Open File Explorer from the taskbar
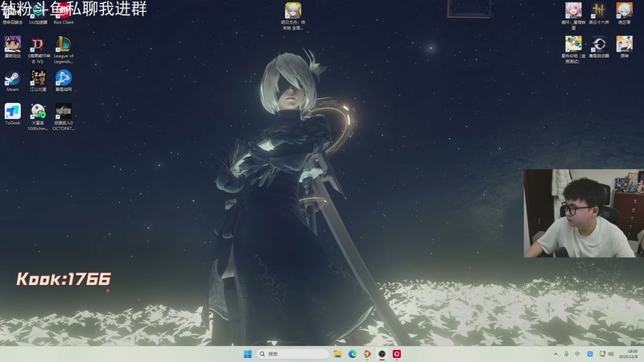644x362 pixels. (337, 354)
